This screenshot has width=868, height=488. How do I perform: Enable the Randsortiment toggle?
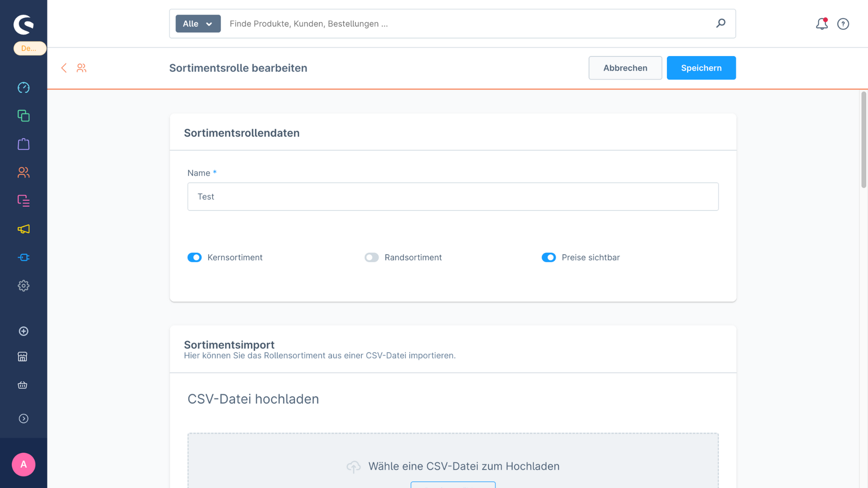(372, 258)
